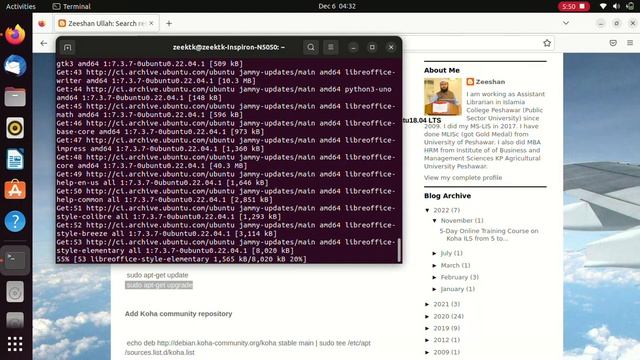The width and height of the screenshot is (640, 360).
Task: Click the About Me profile photo
Action: pos(443,97)
